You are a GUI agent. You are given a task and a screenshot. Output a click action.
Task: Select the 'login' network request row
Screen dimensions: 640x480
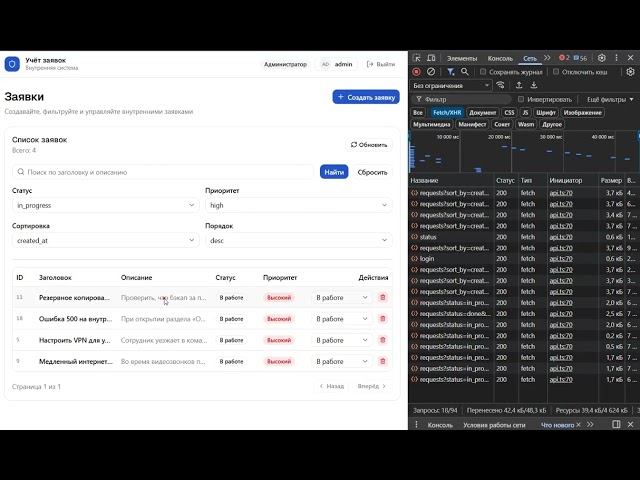coord(524,259)
